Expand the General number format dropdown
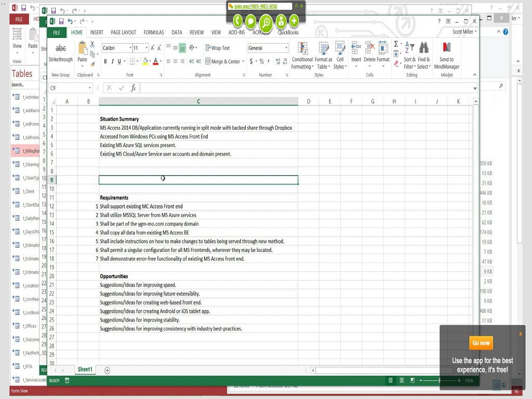 click(x=286, y=48)
